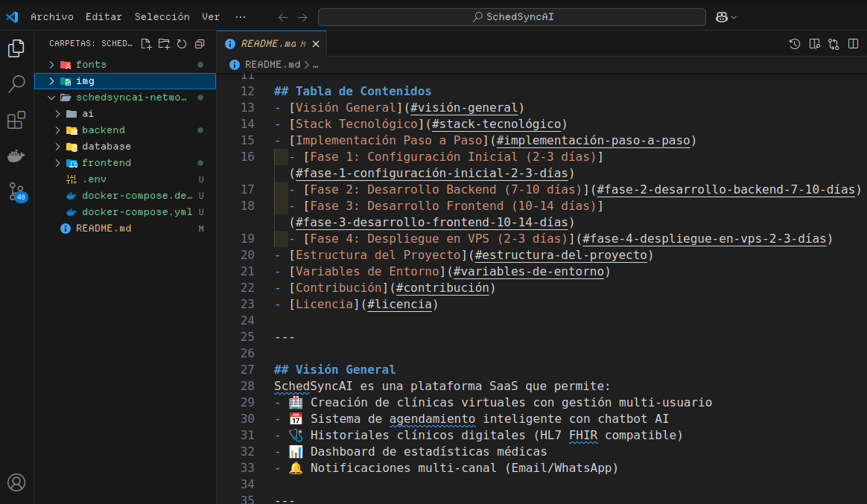Split the editor to the right
Viewport: 867px width, 504px height.
click(853, 44)
